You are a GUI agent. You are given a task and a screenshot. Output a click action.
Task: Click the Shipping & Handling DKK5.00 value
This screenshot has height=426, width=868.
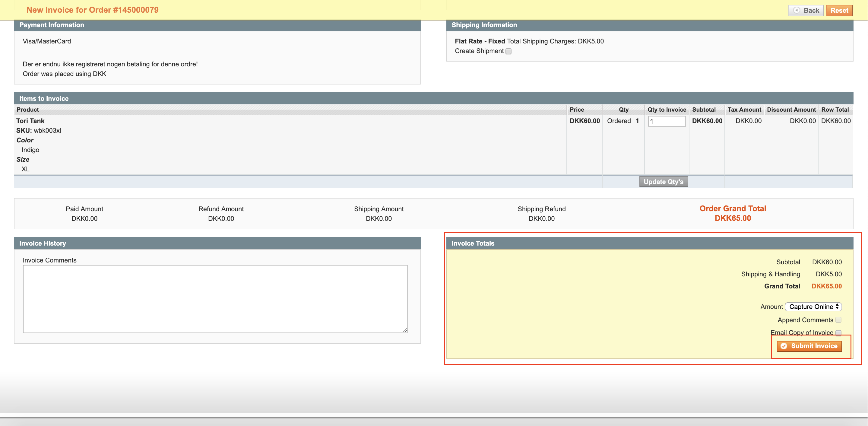pos(828,274)
